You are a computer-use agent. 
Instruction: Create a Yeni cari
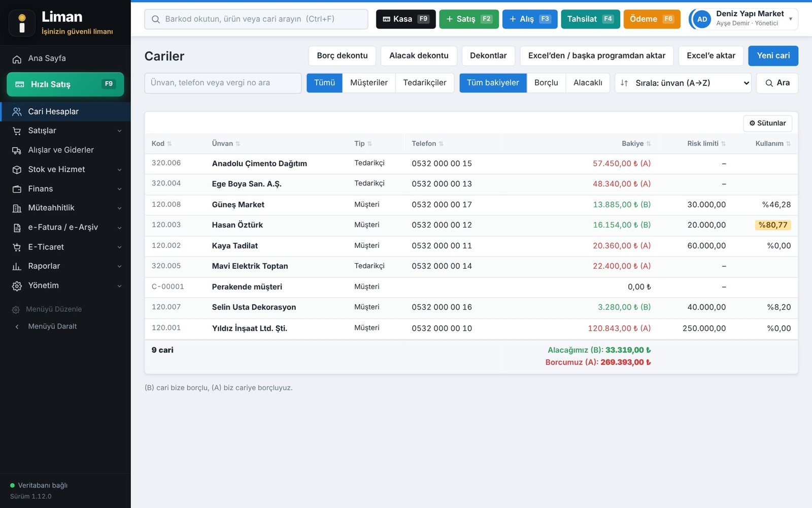click(773, 56)
